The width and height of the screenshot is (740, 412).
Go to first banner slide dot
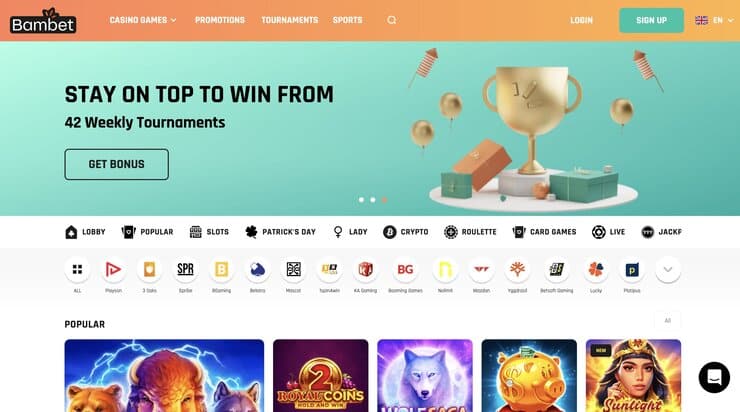click(362, 200)
